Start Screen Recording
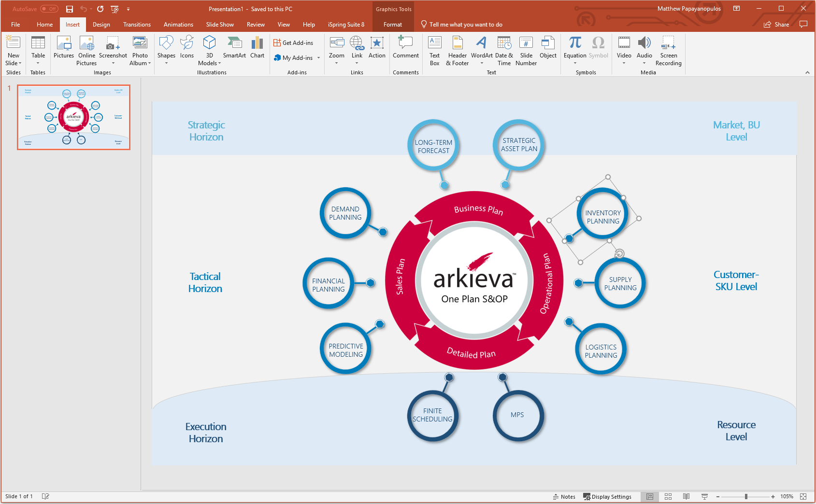This screenshot has width=816, height=504. click(669, 51)
